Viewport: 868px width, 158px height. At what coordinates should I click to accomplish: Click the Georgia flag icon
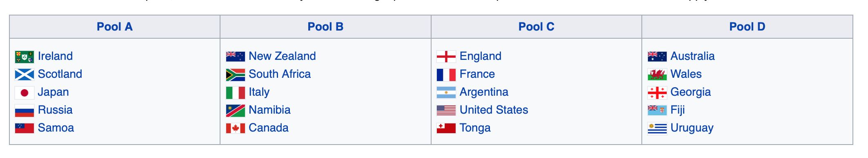coord(657,92)
